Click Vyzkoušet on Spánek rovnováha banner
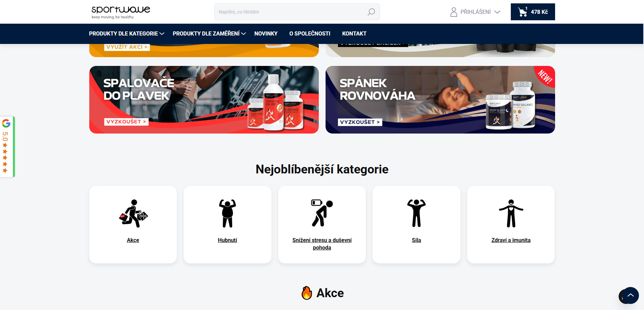Screen dimensions: 644x310 tap(360, 122)
